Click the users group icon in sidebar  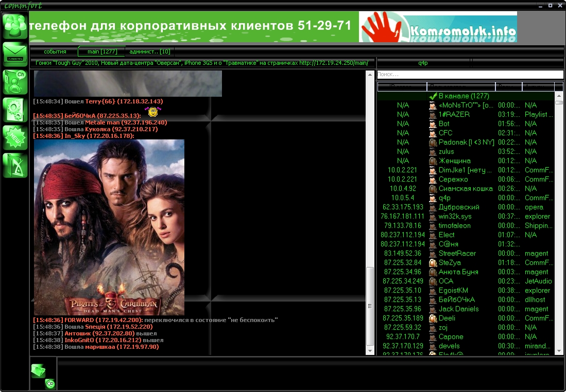click(x=15, y=26)
